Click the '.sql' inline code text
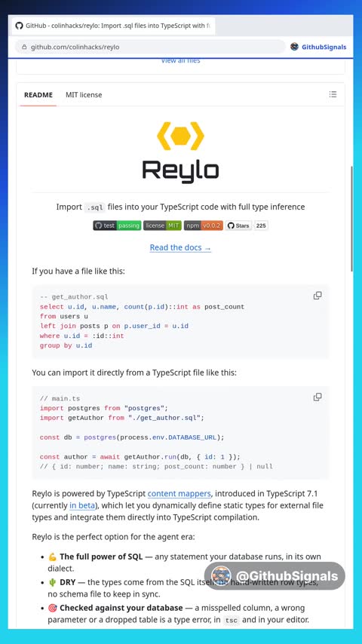This screenshot has width=362, height=644. point(95,207)
